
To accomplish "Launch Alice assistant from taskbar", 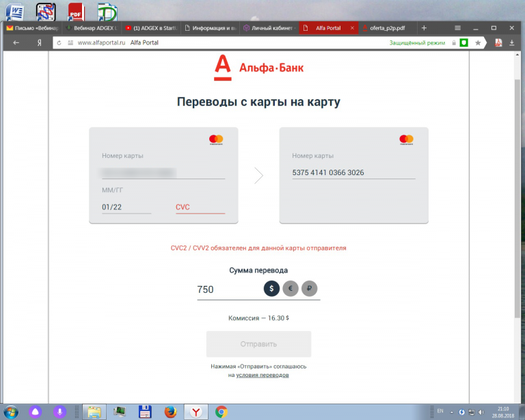I will click(35, 412).
